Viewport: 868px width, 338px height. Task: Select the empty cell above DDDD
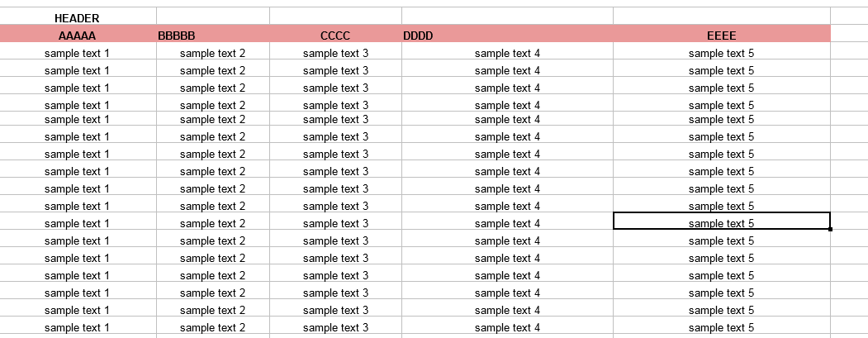click(507, 17)
